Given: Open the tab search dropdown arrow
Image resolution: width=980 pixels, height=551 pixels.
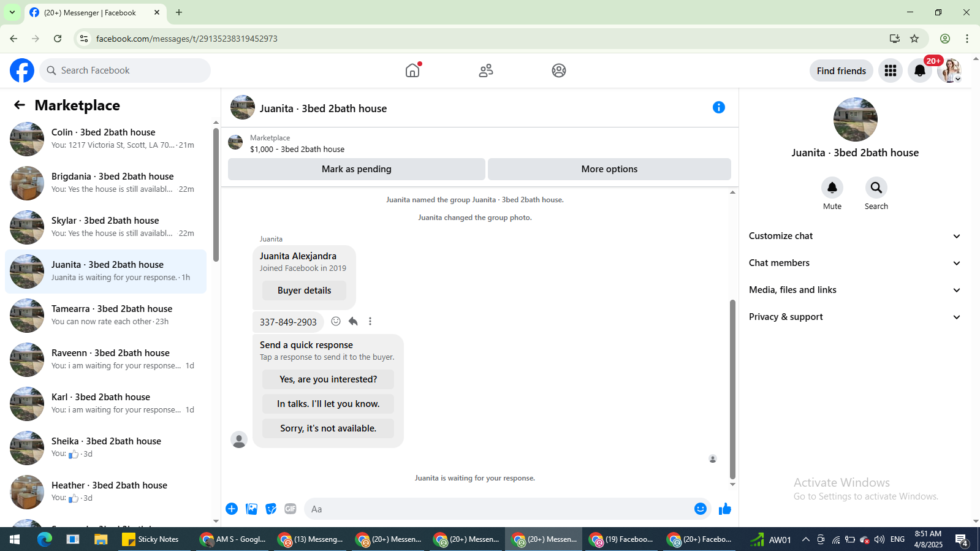Looking at the screenshot, I should click(12, 12).
